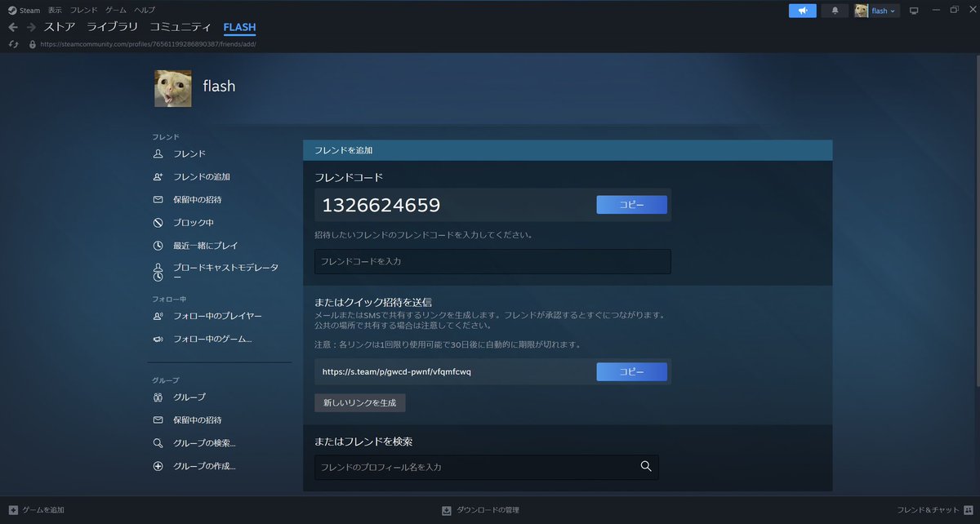Open the 表示 menu
The height and width of the screenshot is (524, 980).
55,11
